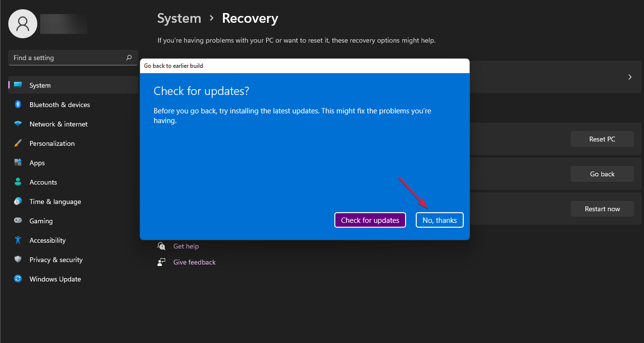The width and height of the screenshot is (644, 343).
Task: Open the Get help link
Action: point(186,246)
